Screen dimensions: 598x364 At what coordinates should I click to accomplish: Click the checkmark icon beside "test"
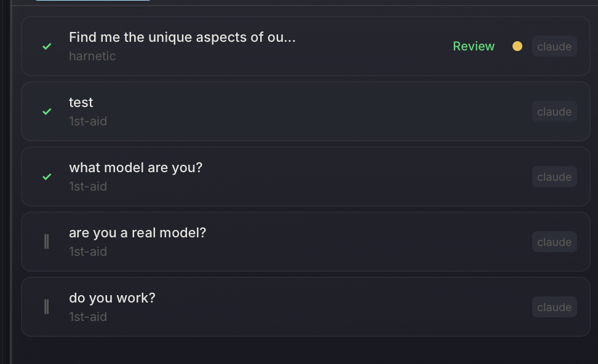pos(46,111)
